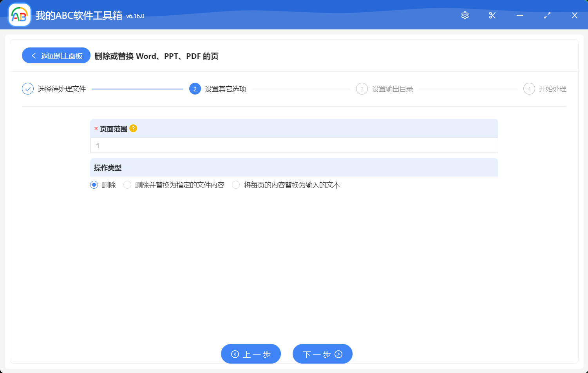Click the step 3 circle for 设置输出目录
The image size is (588, 373).
(x=362, y=89)
